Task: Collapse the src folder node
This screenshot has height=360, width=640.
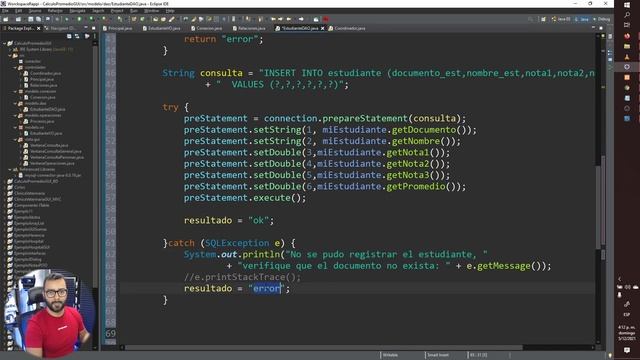Action: 10,55
